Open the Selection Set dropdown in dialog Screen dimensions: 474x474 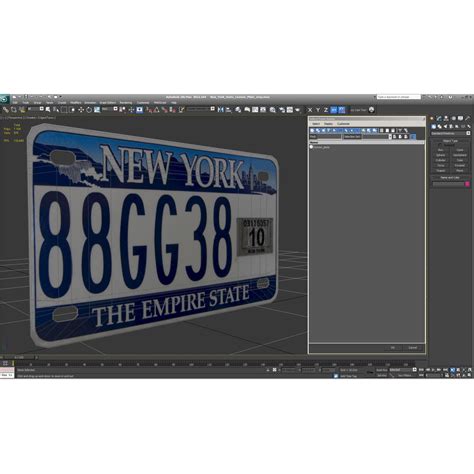point(377,137)
